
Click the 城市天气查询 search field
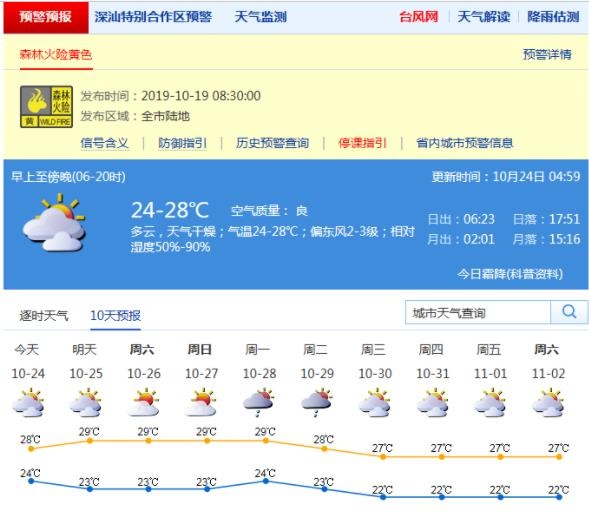[x=478, y=312]
